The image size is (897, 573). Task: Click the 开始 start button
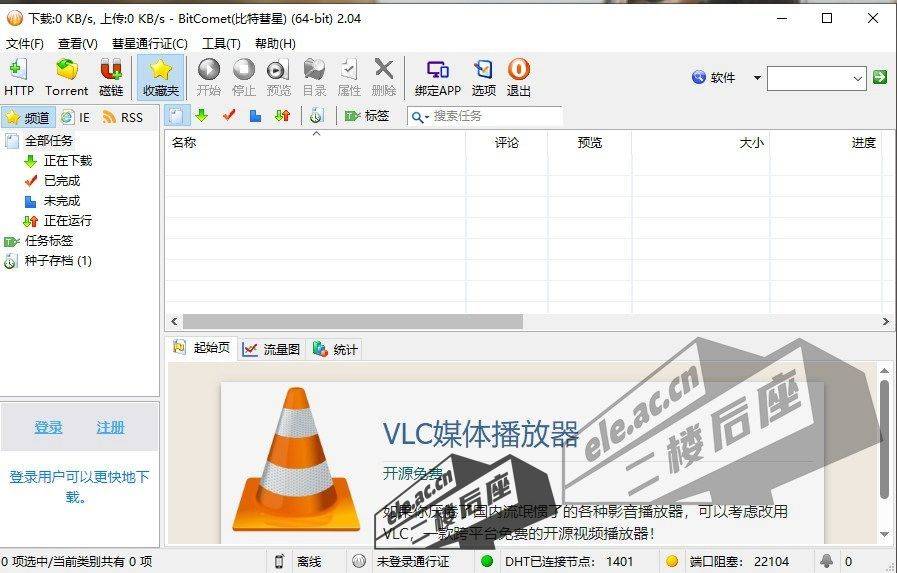coord(209,77)
